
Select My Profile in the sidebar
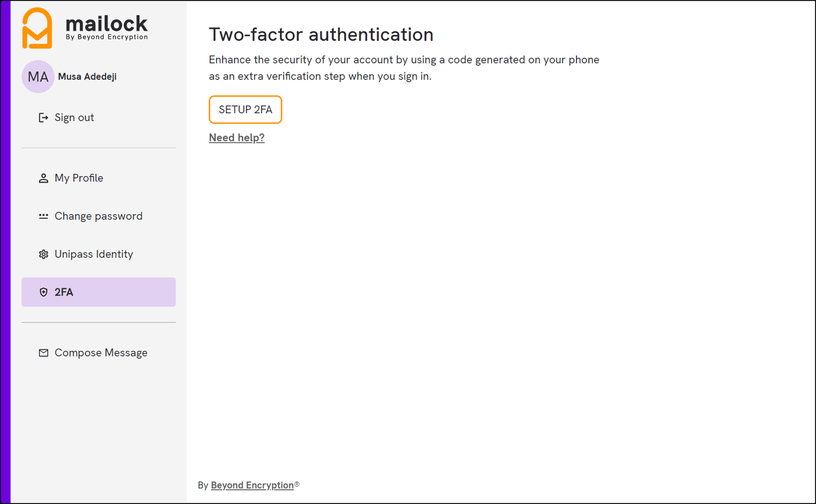(x=78, y=177)
